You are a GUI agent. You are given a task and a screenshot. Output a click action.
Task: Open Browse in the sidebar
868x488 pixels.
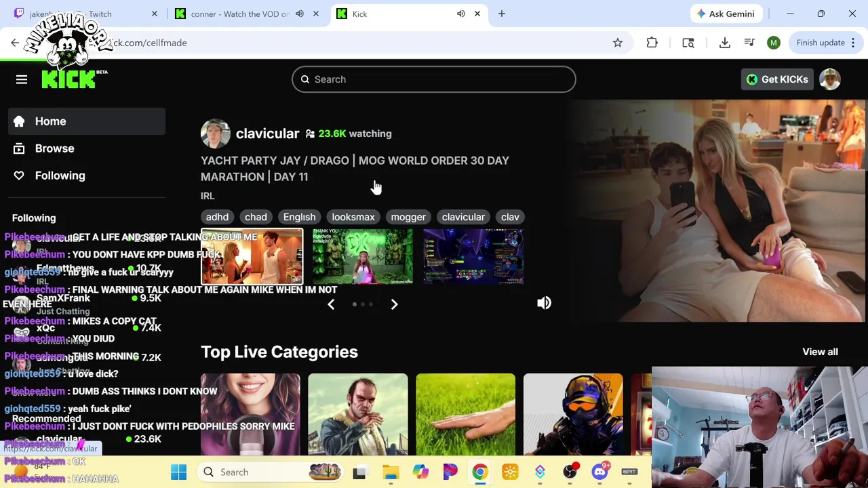tap(87, 148)
